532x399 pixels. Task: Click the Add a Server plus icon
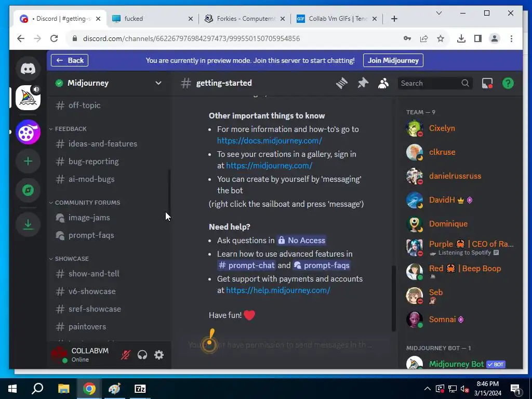(28, 161)
